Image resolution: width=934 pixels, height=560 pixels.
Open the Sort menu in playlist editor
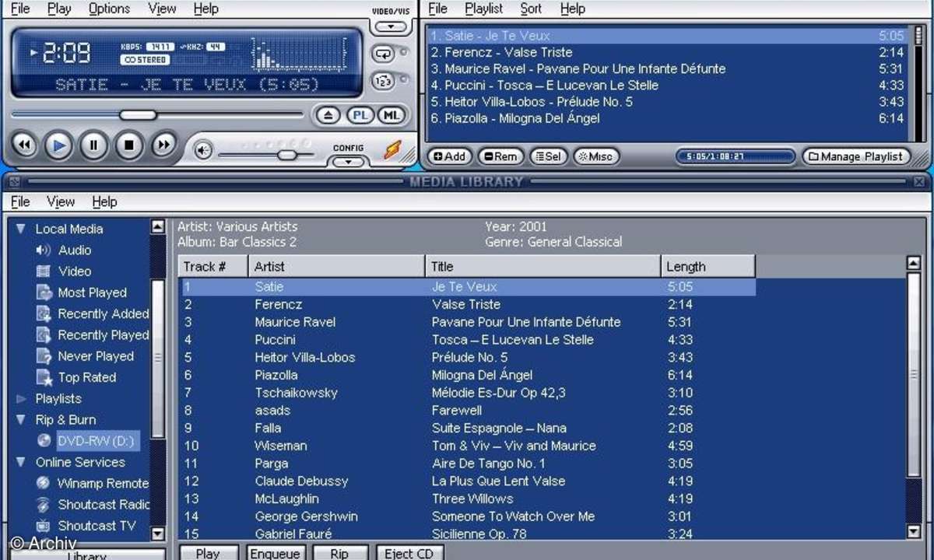click(x=531, y=9)
